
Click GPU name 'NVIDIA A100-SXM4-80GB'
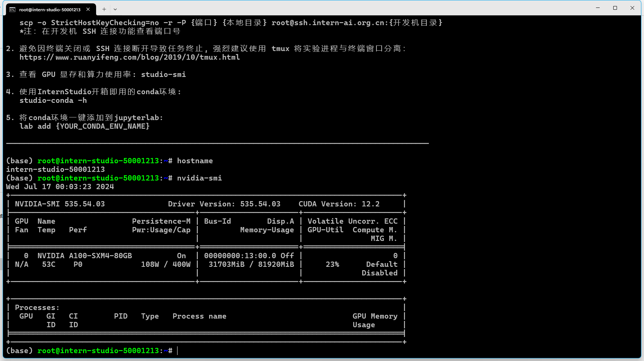point(85,256)
